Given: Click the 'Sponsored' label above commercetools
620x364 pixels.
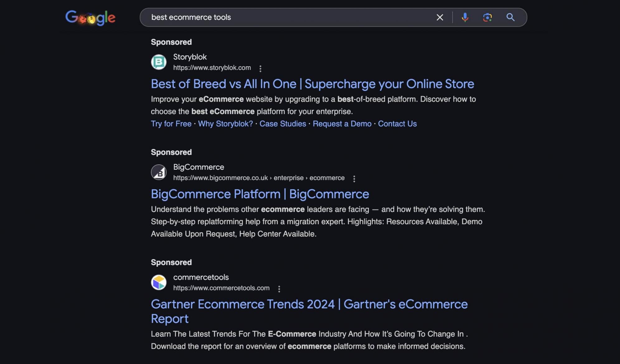Looking at the screenshot, I should point(171,262).
